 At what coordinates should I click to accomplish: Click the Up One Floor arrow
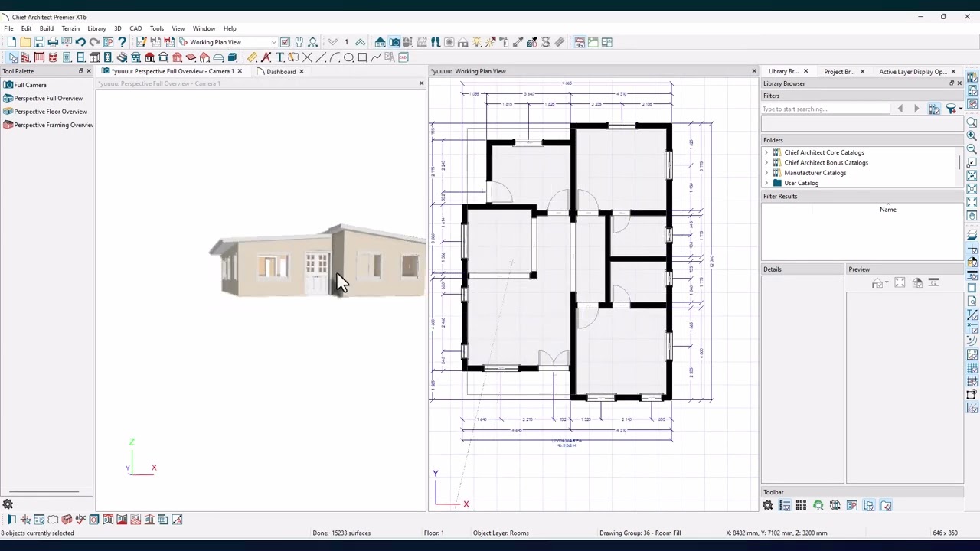[x=360, y=42]
